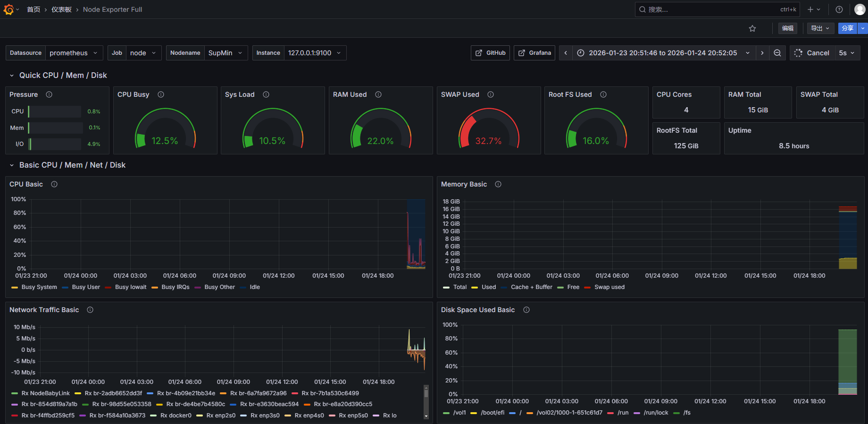Toggle Busy System series in legend
Screen dimensions: 868x424
tap(39, 287)
